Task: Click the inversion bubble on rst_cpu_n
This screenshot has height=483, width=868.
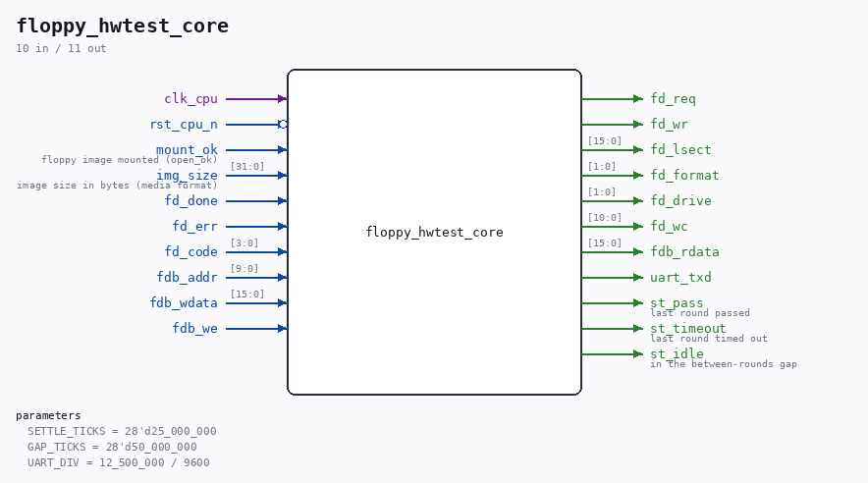Action: (x=283, y=125)
